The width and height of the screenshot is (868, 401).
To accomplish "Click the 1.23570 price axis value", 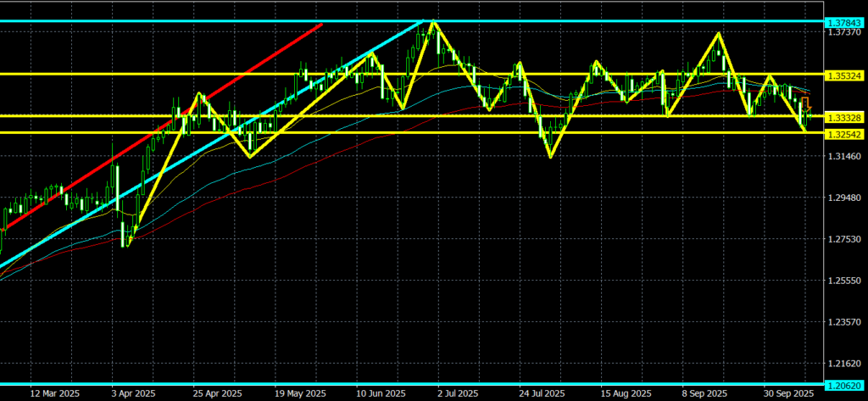I will (x=845, y=322).
